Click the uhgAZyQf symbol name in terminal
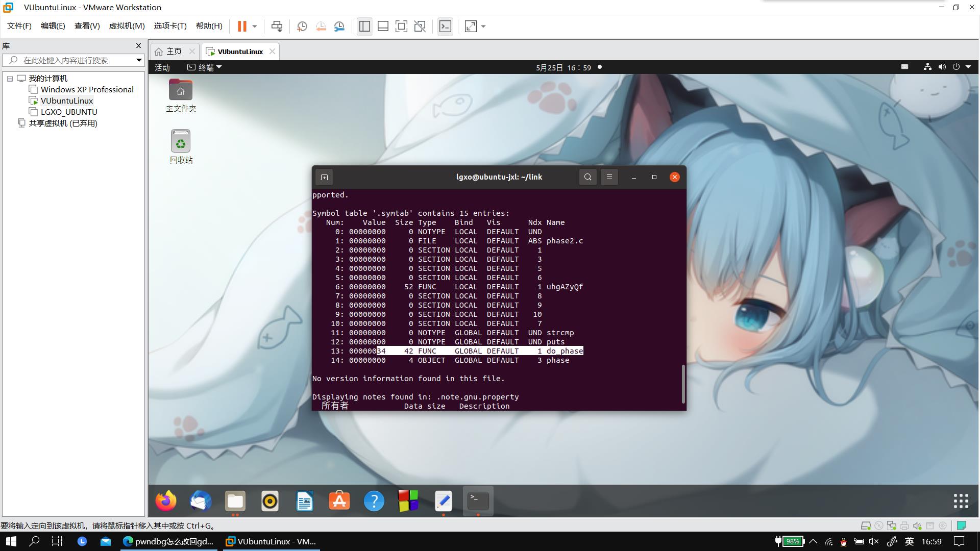 (x=565, y=287)
